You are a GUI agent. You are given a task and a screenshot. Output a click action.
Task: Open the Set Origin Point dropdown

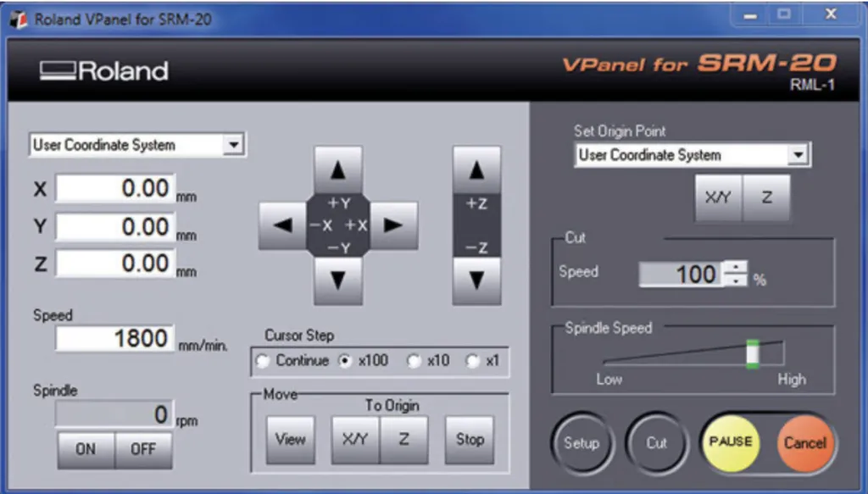(x=796, y=155)
